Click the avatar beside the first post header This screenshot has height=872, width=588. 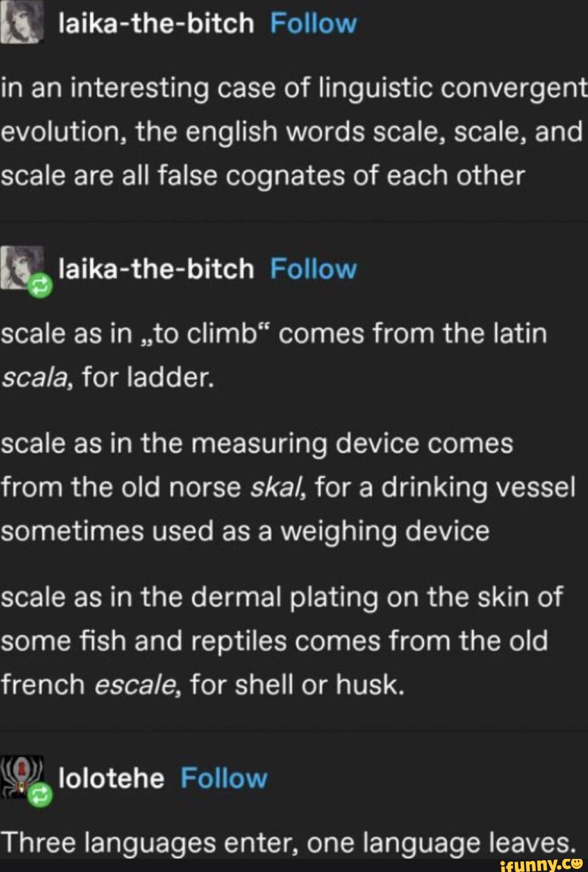click(x=23, y=21)
